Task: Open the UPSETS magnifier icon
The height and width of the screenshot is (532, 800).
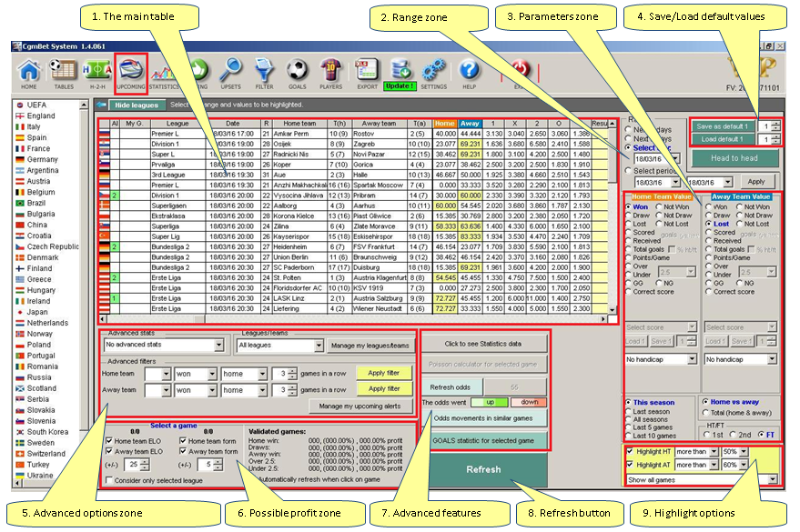Action: coord(230,74)
